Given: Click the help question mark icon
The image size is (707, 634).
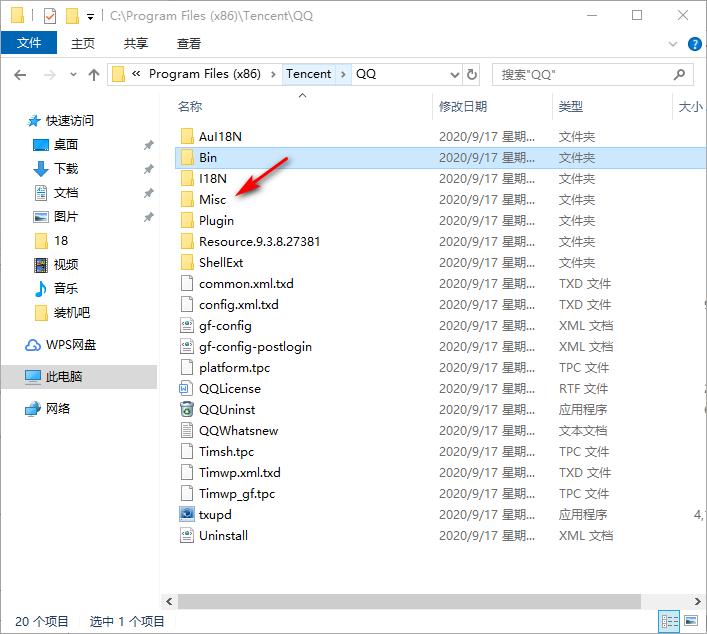Looking at the screenshot, I should (694, 44).
